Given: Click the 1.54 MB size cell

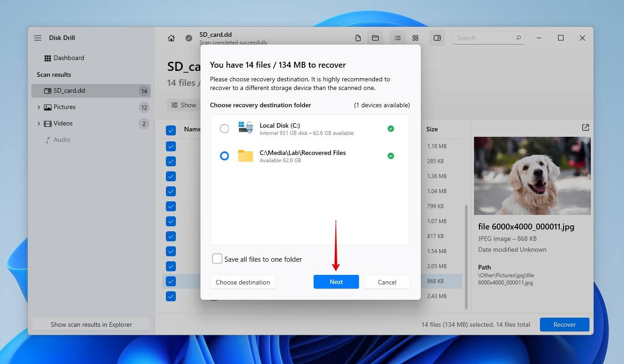Looking at the screenshot, I should point(437,251).
